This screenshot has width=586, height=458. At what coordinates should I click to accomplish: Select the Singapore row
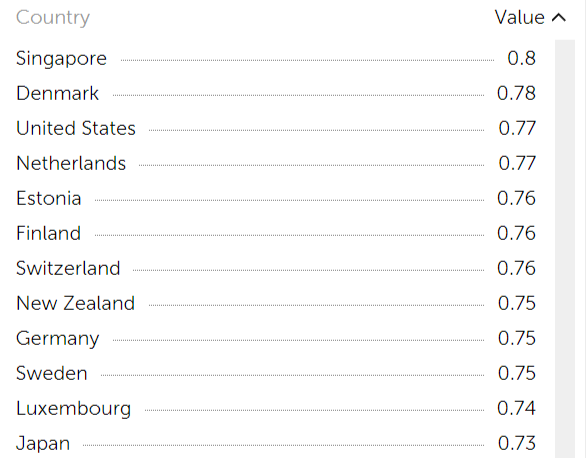click(276, 59)
